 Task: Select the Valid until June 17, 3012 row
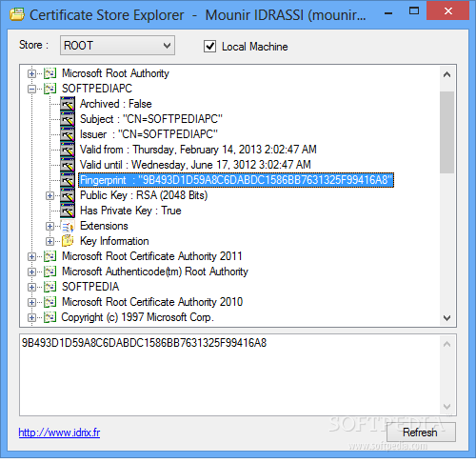pos(195,165)
